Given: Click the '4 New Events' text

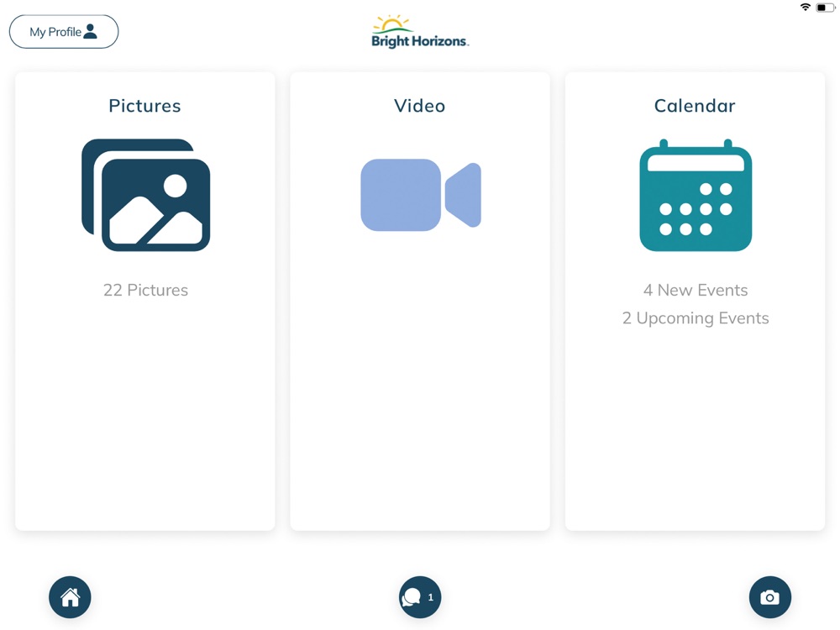Looking at the screenshot, I should 696,290.
